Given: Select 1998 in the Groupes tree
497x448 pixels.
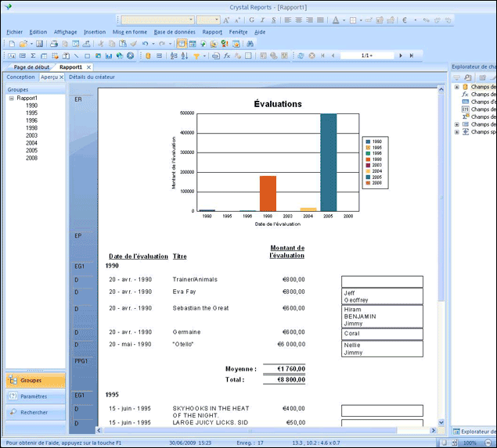Looking at the screenshot, I should coord(31,127).
